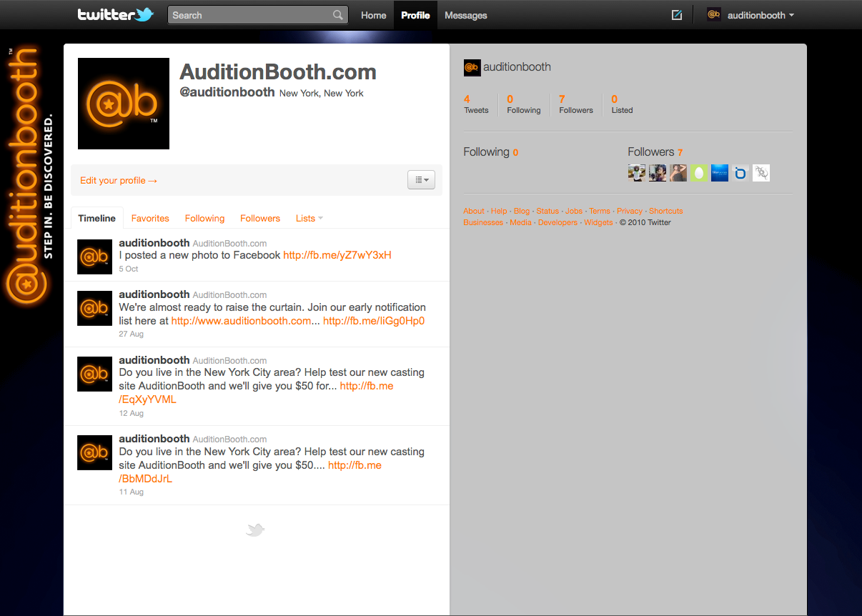Screen dimensions: 862x616
Task: Expand the Lists tab dropdown
Action: point(309,218)
